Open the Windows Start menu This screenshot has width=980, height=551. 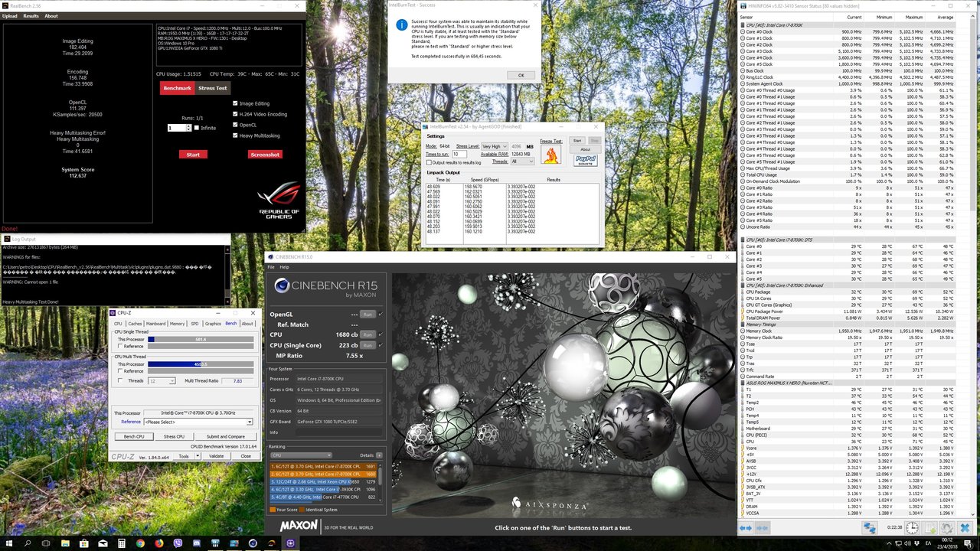[9, 543]
